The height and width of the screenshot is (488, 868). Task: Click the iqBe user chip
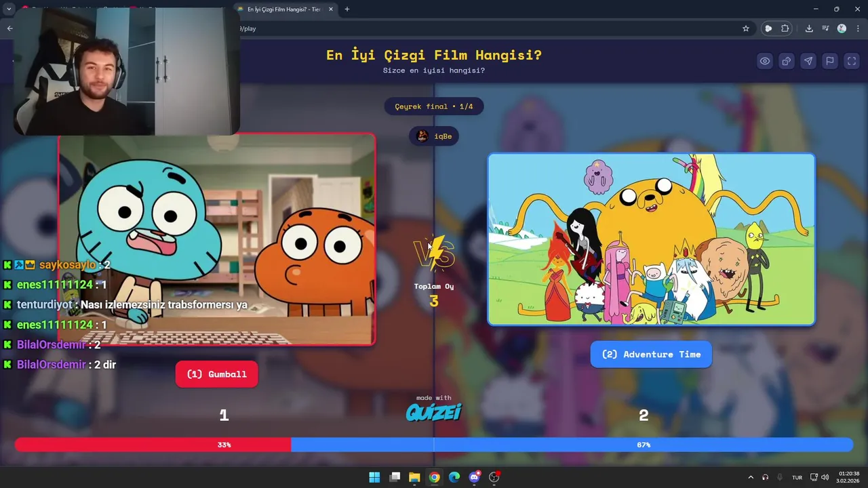434,136
